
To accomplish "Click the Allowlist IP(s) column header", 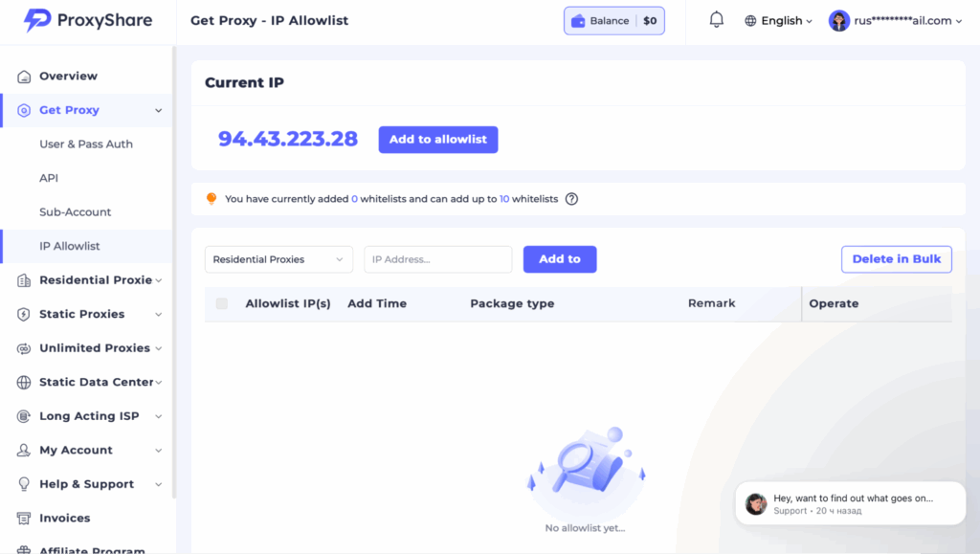I will [x=288, y=303].
